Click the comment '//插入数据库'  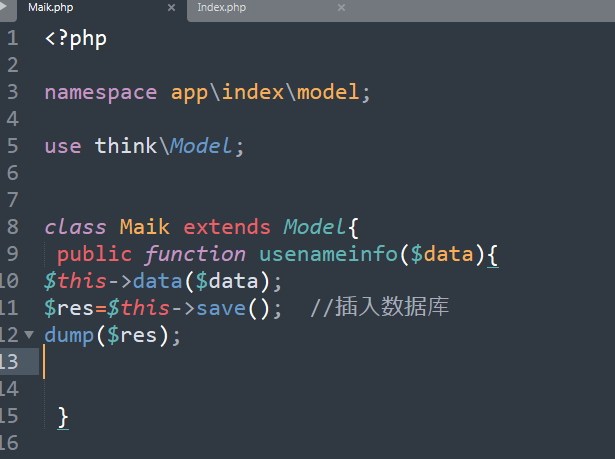[x=379, y=307]
